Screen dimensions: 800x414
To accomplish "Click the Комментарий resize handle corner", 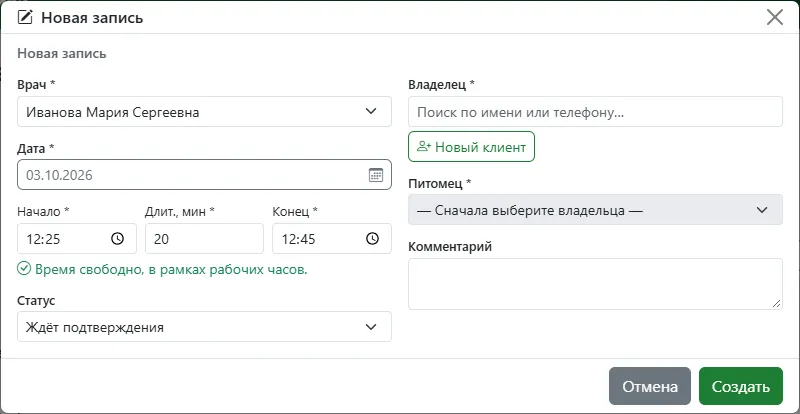I will click(x=777, y=303).
